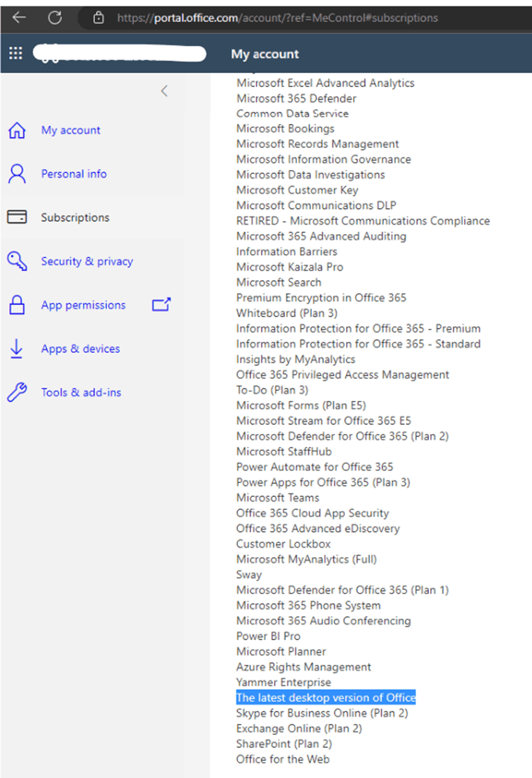Viewport: 532px width, 778px height.
Task: Click Microsoft Data Investigations entry
Action: point(311,175)
